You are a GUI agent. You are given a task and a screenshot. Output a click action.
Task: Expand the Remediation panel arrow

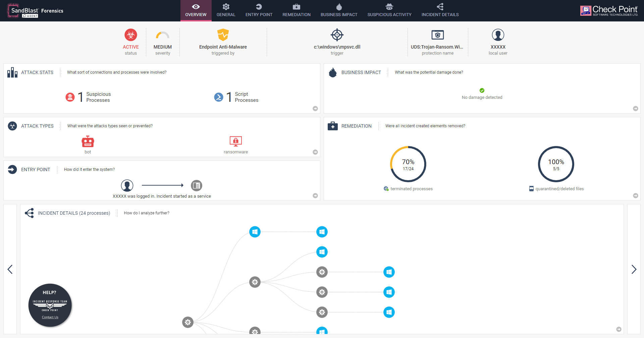(636, 196)
